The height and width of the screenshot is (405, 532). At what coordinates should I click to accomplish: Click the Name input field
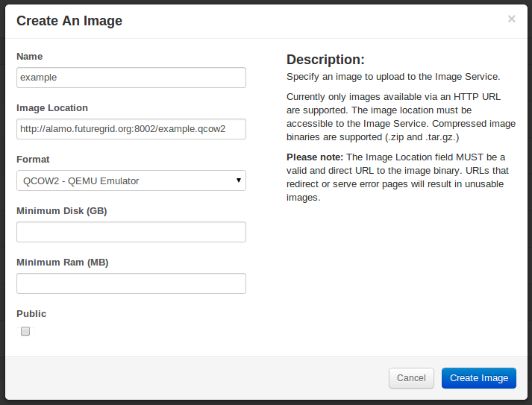[x=131, y=78]
